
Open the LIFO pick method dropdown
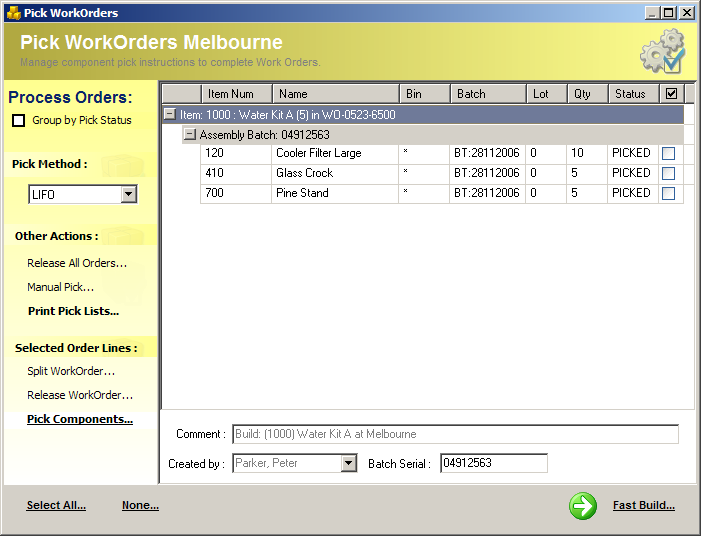tap(128, 195)
